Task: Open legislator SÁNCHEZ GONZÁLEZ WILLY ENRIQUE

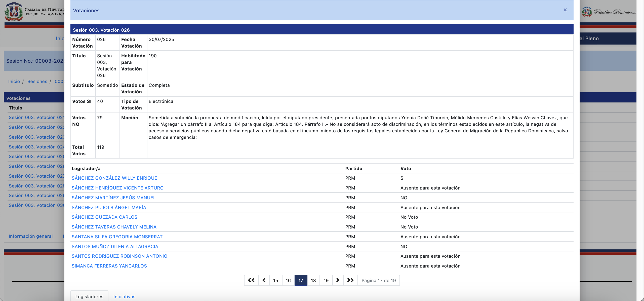Action: [x=114, y=178]
